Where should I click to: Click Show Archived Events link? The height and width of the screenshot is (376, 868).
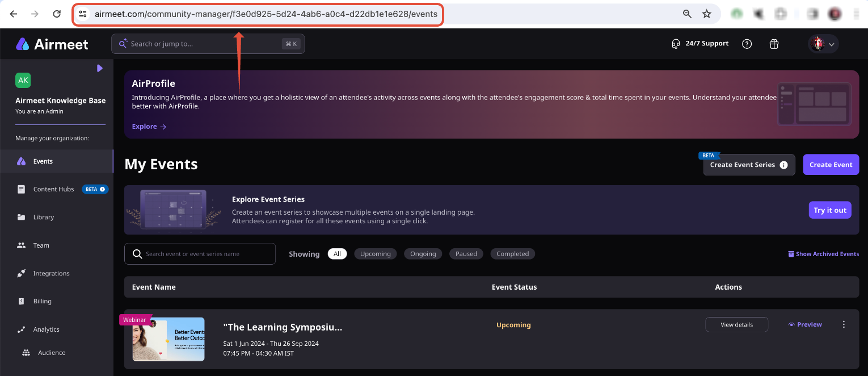coord(823,254)
